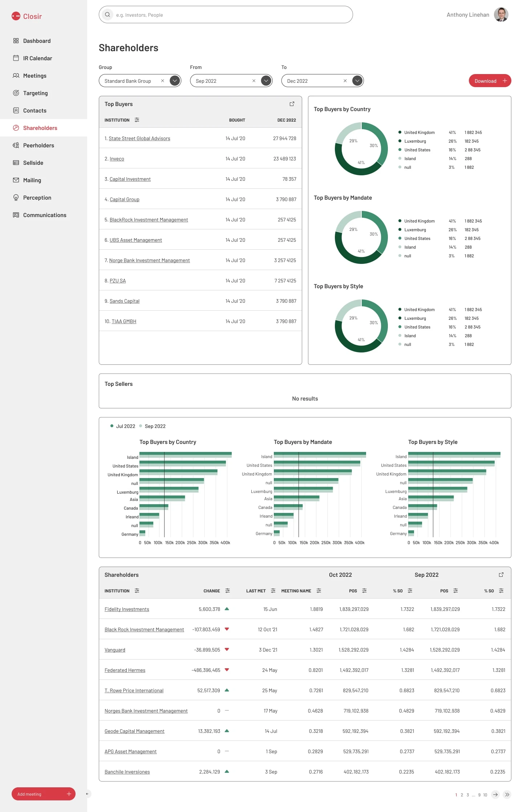Click the Dashboard grid icon

click(16, 41)
